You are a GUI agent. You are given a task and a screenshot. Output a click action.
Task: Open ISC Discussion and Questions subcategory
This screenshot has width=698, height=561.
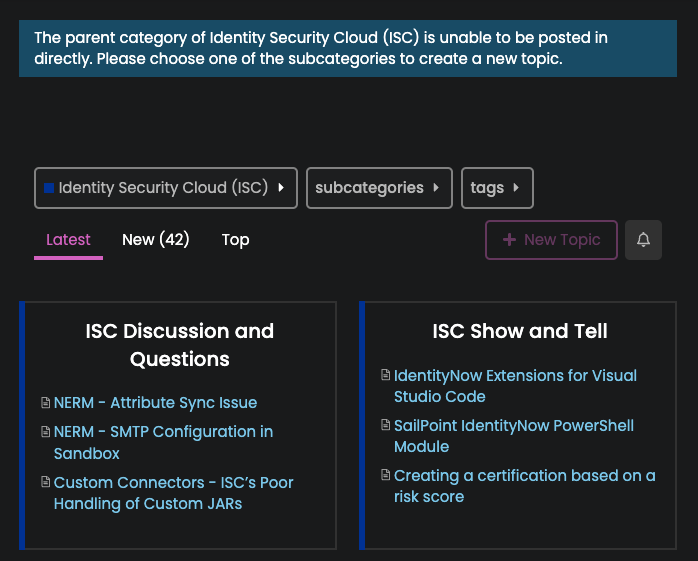[x=180, y=345]
